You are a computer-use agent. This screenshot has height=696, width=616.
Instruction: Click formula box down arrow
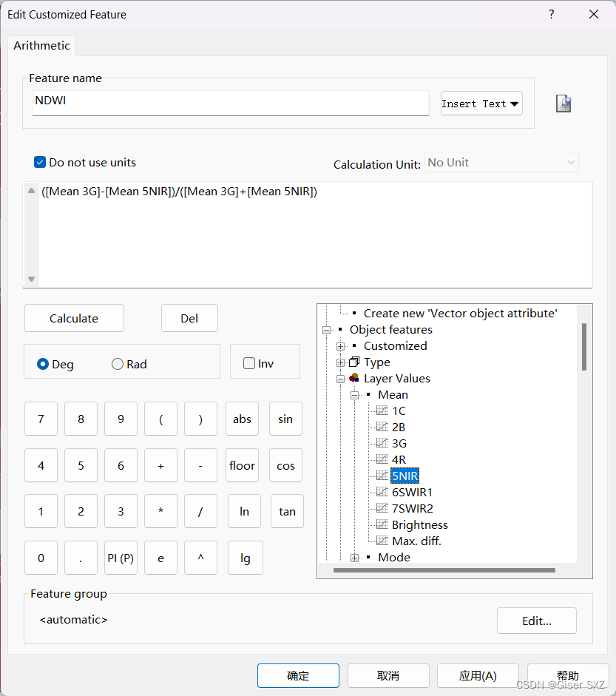click(x=31, y=279)
